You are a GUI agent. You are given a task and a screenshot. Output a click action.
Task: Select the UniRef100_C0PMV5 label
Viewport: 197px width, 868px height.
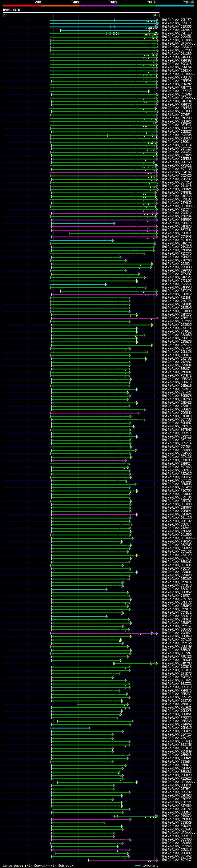pyautogui.click(x=177, y=189)
